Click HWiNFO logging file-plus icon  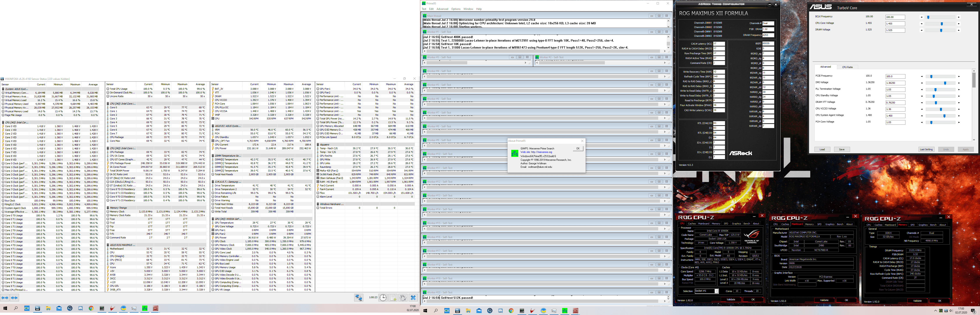[x=393, y=298]
